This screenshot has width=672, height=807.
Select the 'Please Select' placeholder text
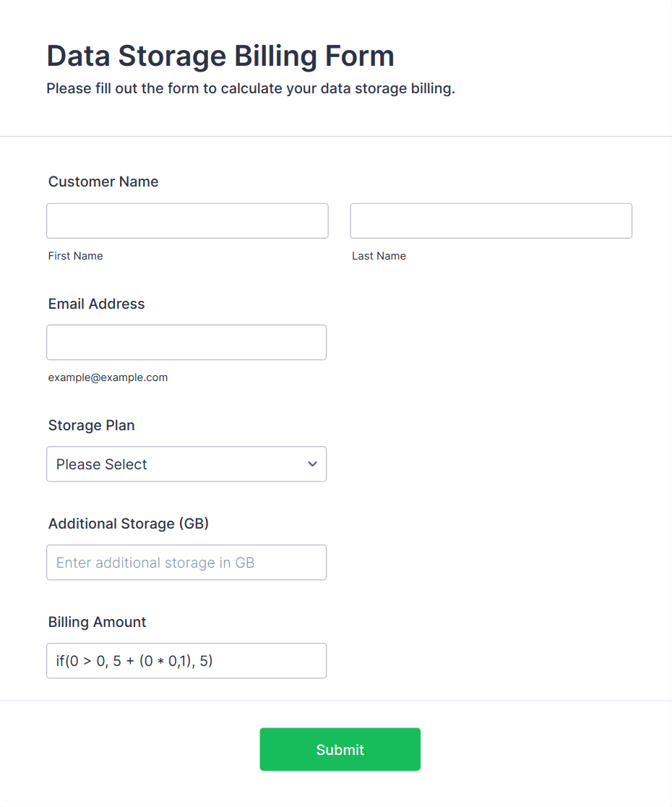pyautogui.click(x=102, y=464)
